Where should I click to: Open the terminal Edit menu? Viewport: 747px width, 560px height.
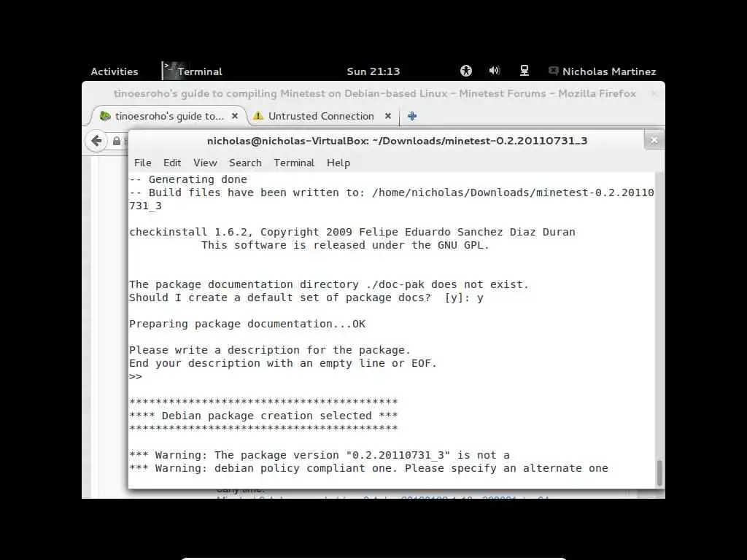[172, 163]
